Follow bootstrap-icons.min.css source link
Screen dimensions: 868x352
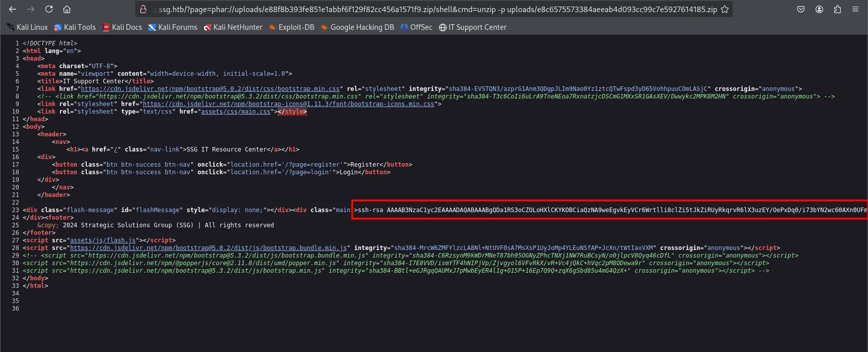click(289, 104)
